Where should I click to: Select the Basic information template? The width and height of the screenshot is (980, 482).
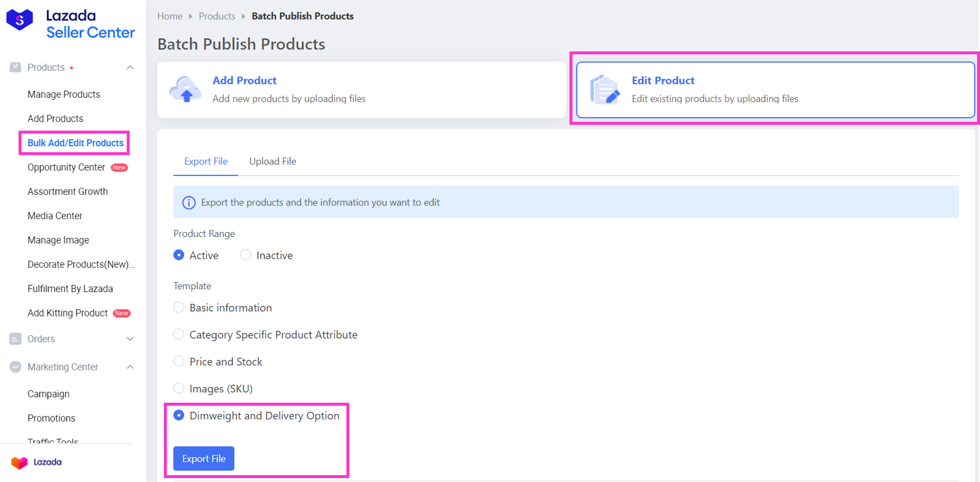point(179,307)
